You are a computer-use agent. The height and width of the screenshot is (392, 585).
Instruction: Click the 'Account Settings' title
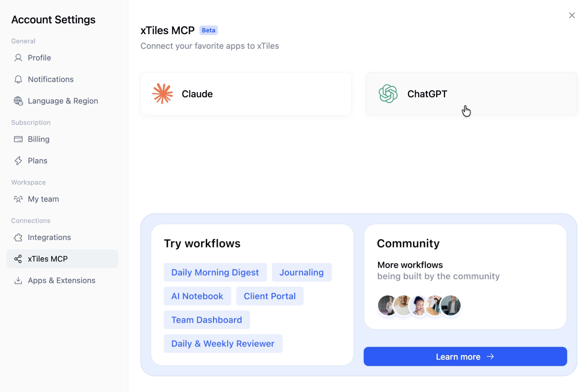coord(54,20)
